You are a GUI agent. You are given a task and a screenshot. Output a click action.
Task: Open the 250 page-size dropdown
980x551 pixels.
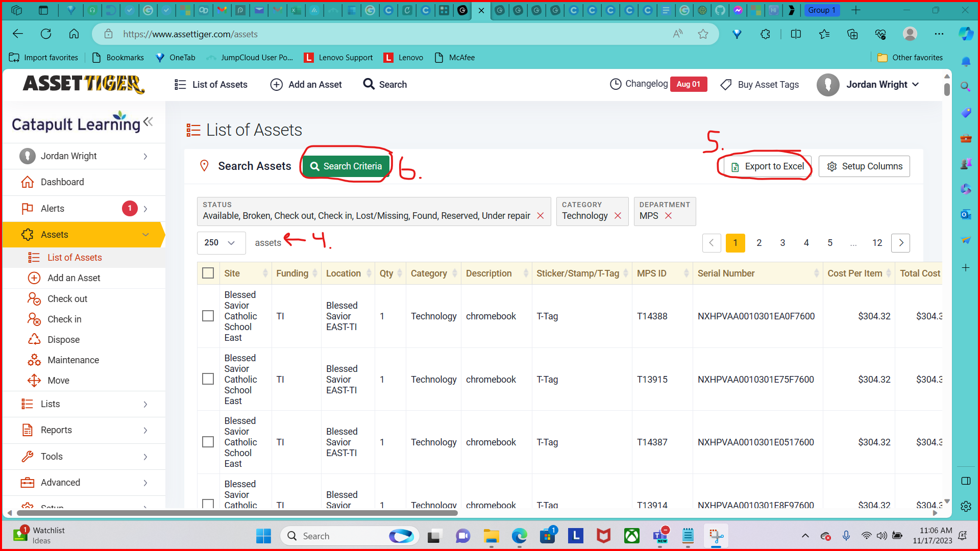(x=221, y=243)
